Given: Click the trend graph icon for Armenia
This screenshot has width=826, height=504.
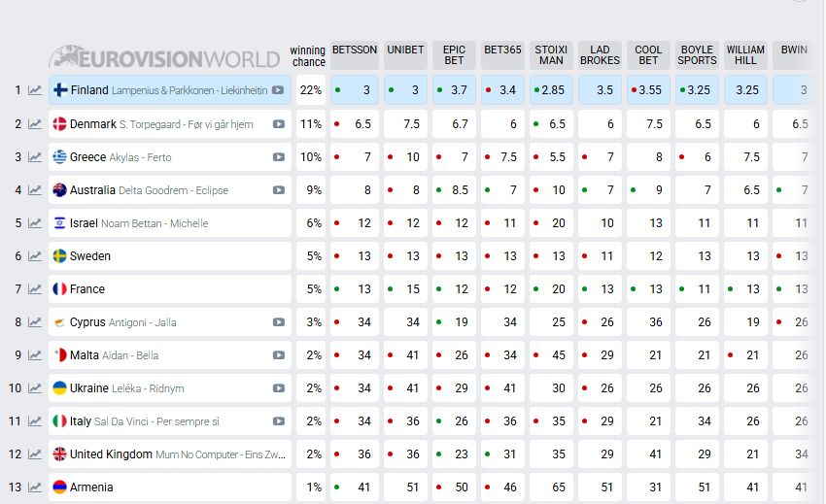Looking at the screenshot, I should tap(35, 487).
